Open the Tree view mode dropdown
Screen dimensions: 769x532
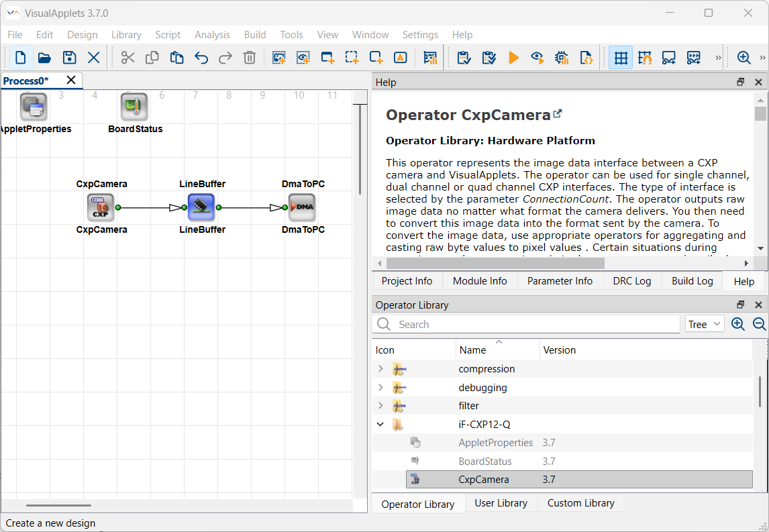pos(705,324)
